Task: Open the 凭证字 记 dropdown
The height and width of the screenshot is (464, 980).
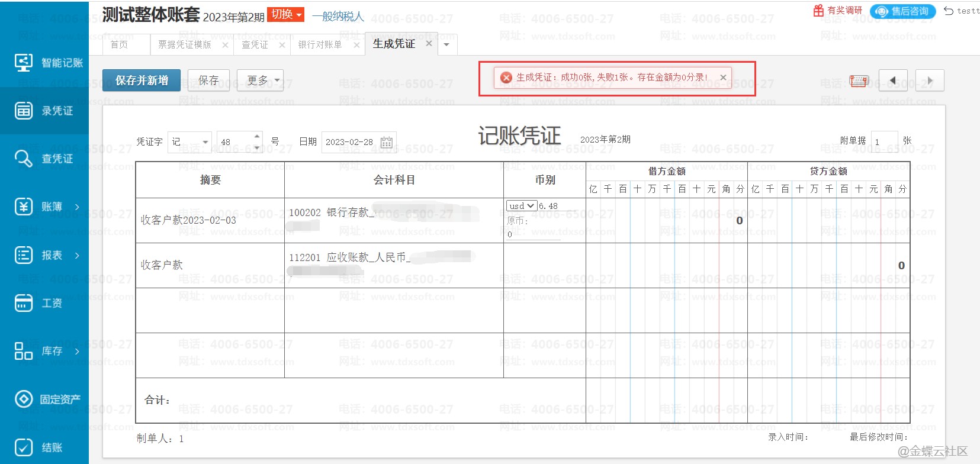Action: [189, 142]
